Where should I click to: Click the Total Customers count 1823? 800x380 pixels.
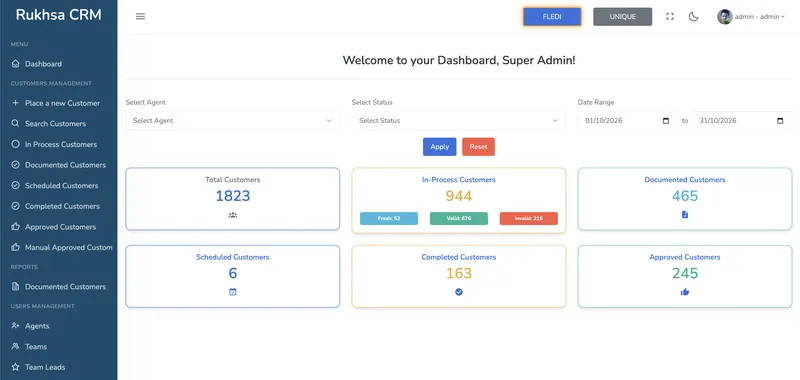point(233,196)
